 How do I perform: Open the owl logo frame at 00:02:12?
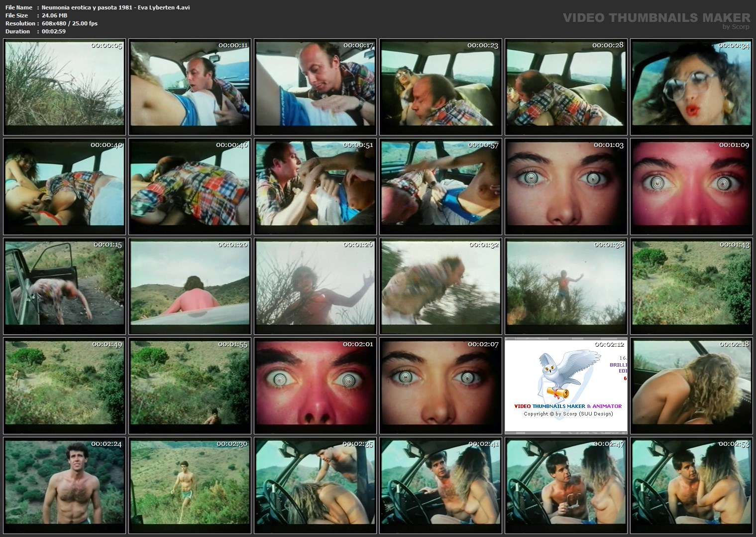coord(566,386)
